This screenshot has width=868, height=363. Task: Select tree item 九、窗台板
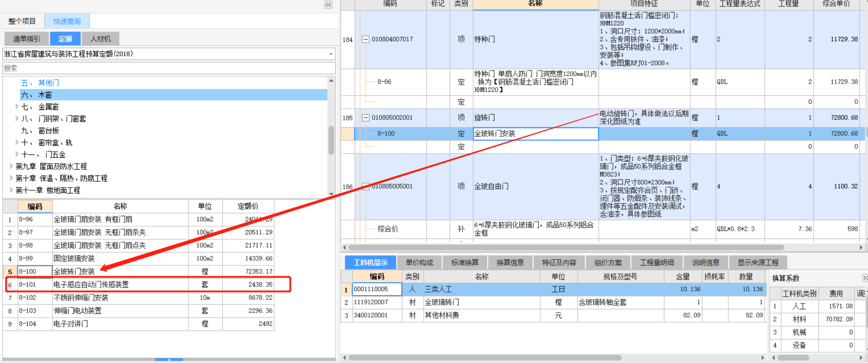40,131
